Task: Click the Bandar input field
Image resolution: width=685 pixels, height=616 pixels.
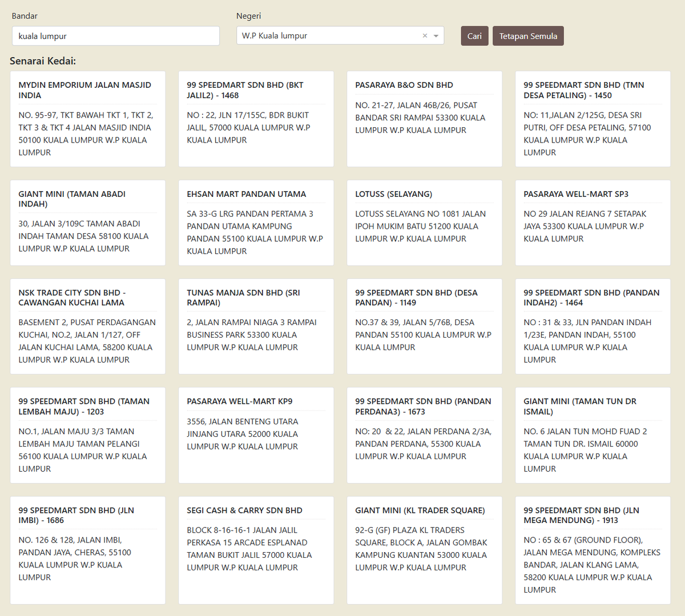Action: click(x=116, y=36)
